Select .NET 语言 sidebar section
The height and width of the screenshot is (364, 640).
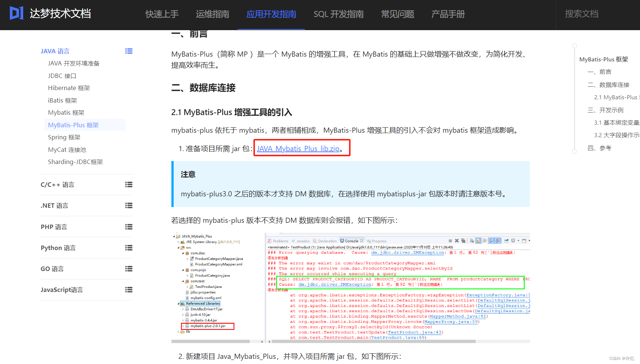(54, 206)
